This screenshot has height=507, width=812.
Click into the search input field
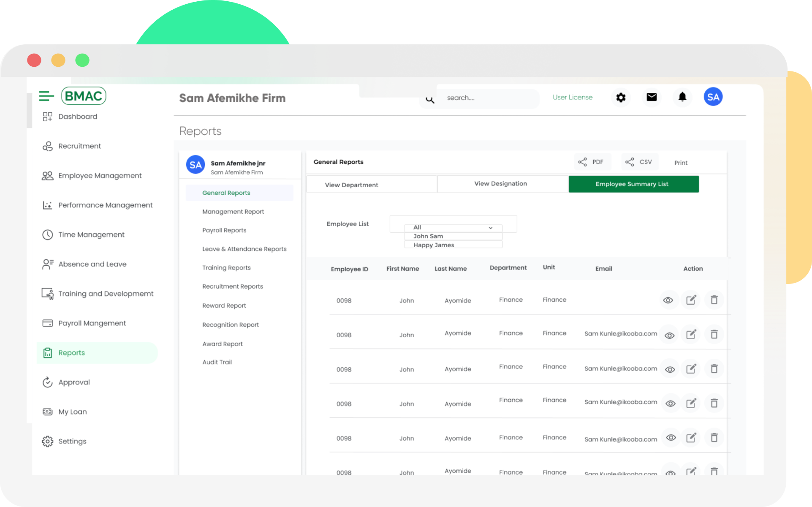pyautogui.click(x=486, y=98)
